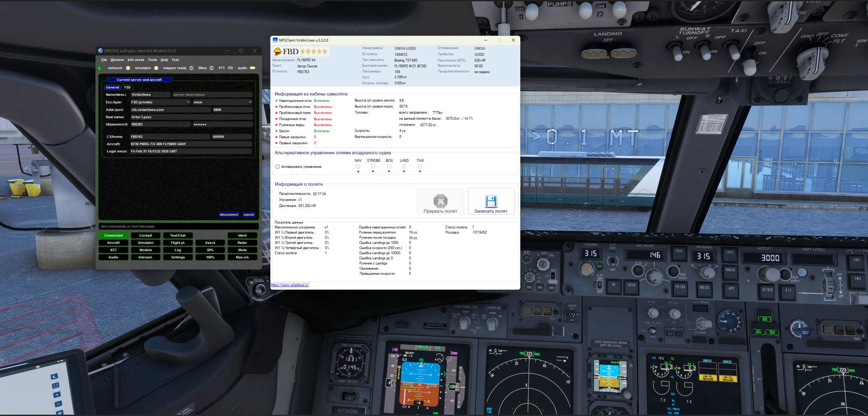Click the dot commands text message field
Screen dimensions: 868x416
coord(178,226)
